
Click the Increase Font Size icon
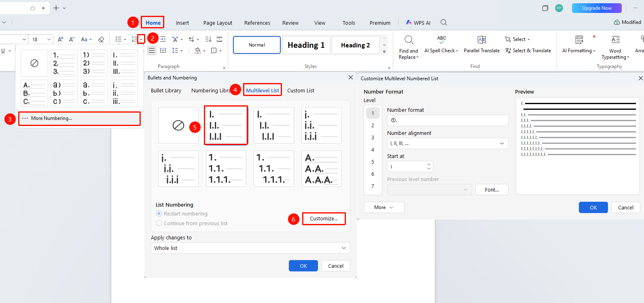tap(60, 39)
